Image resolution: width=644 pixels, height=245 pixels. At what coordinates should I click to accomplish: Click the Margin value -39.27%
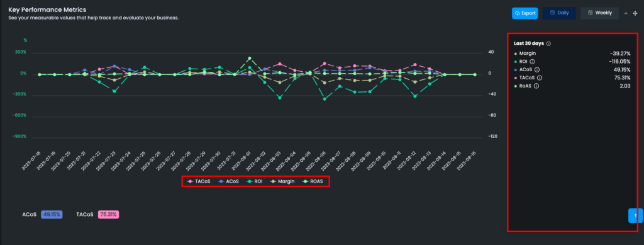click(x=620, y=54)
